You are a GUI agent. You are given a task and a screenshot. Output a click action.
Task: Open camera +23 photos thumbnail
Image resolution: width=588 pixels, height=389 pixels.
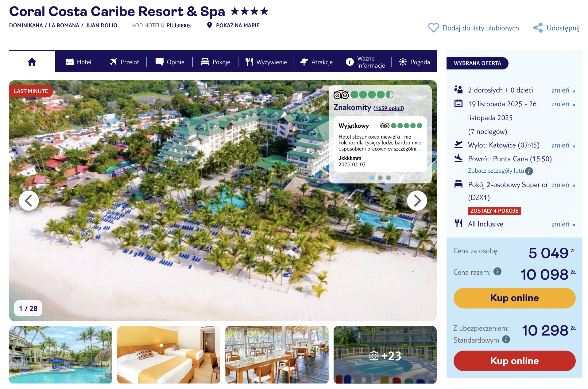click(x=385, y=355)
